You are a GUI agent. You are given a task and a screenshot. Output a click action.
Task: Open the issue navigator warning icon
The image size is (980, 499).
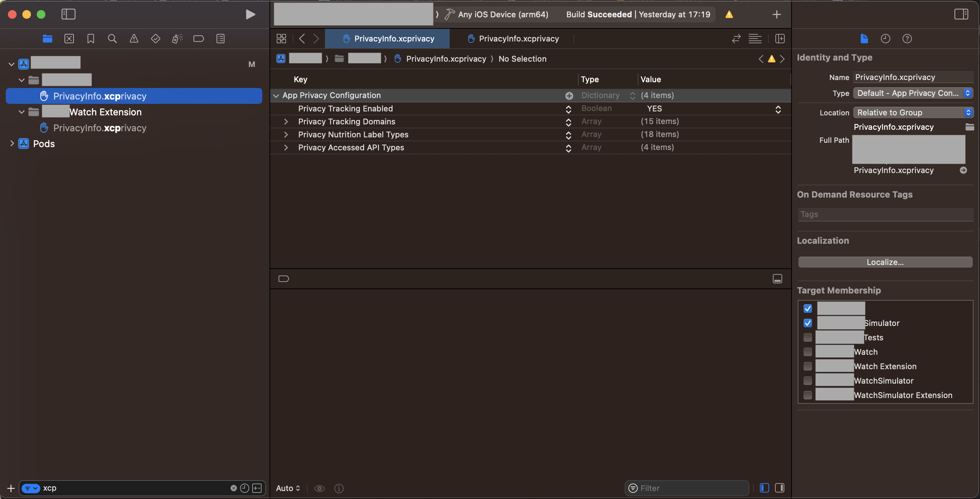click(x=134, y=39)
